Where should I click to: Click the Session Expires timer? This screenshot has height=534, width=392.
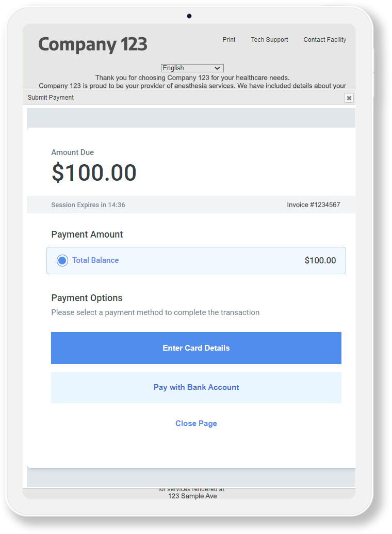[x=88, y=205]
